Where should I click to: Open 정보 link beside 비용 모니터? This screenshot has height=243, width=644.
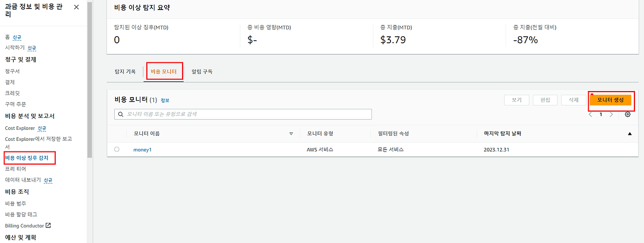(x=165, y=101)
